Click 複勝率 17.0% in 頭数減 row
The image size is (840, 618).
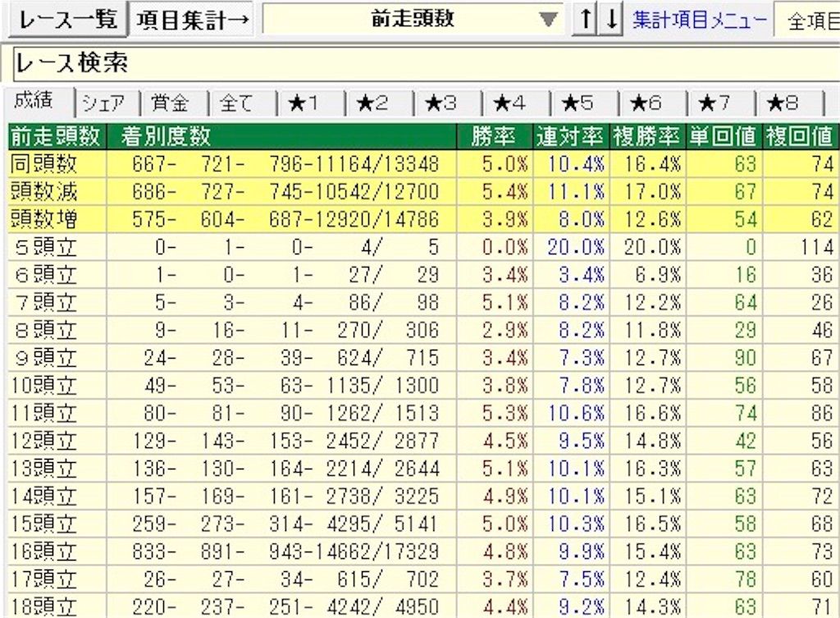pos(652,192)
